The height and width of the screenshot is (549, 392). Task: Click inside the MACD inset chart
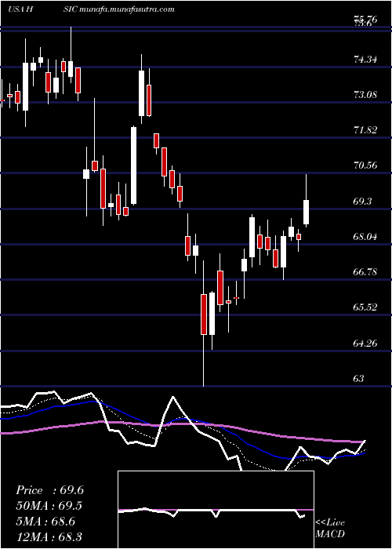pos(216,510)
